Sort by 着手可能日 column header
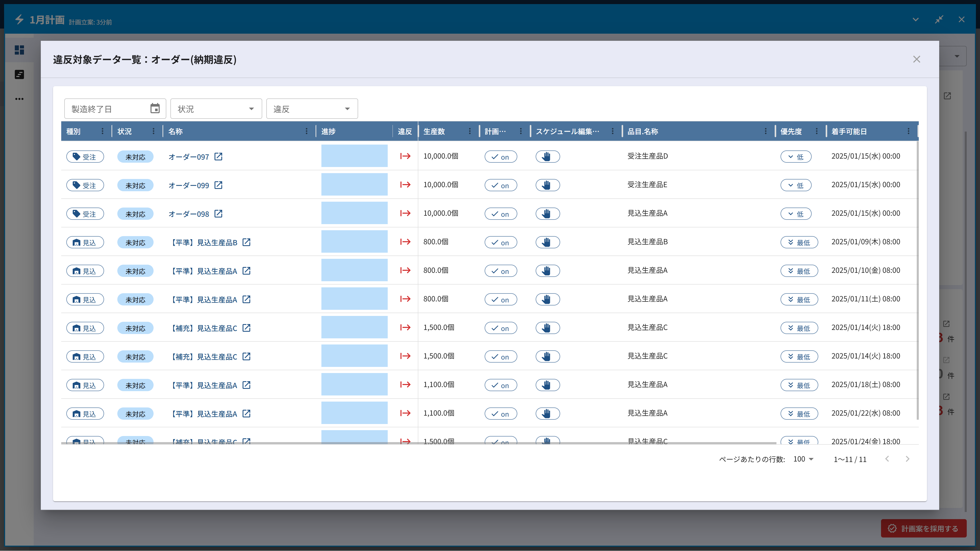This screenshot has height=551, width=980. [849, 131]
